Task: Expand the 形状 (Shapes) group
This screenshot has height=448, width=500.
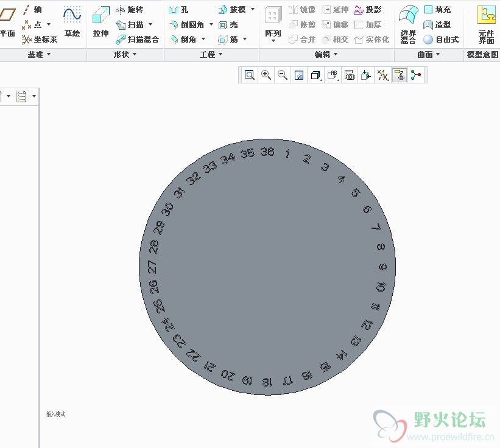Action: pos(125,55)
